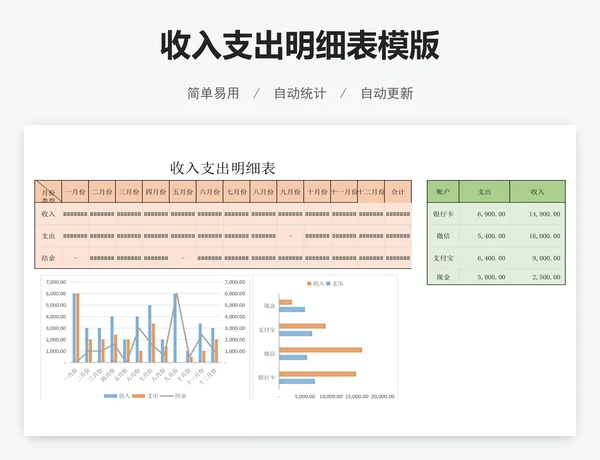The height and width of the screenshot is (460, 600).
Task: Select the 账户 header in green table
Action: pyautogui.click(x=443, y=192)
